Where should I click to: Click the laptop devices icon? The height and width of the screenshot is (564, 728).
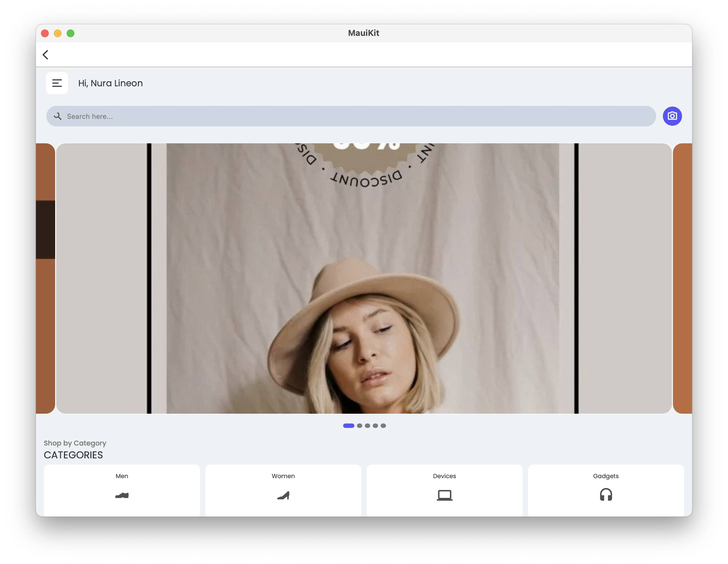[444, 495]
